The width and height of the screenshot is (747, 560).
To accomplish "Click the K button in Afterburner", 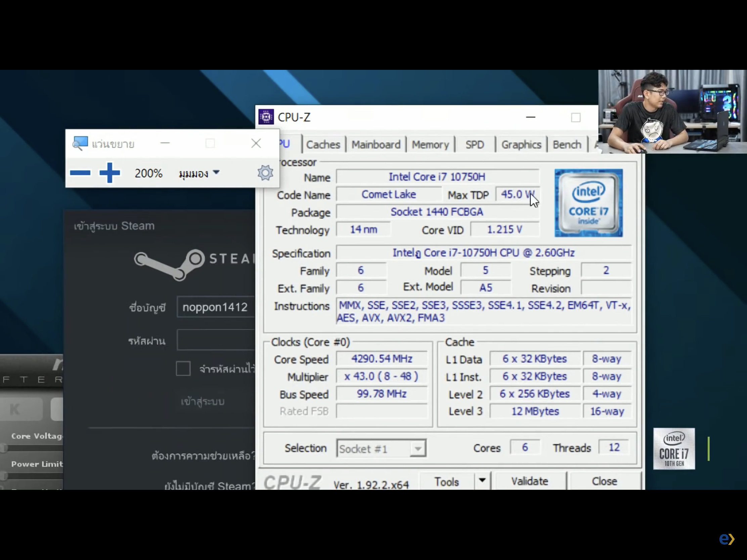I will tap(21, 409).
